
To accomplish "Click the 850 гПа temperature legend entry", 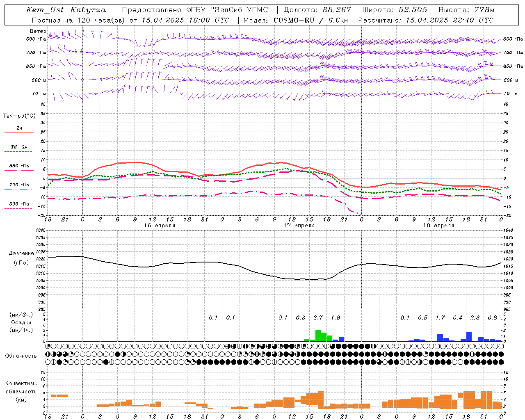I will tap(19, 166).
